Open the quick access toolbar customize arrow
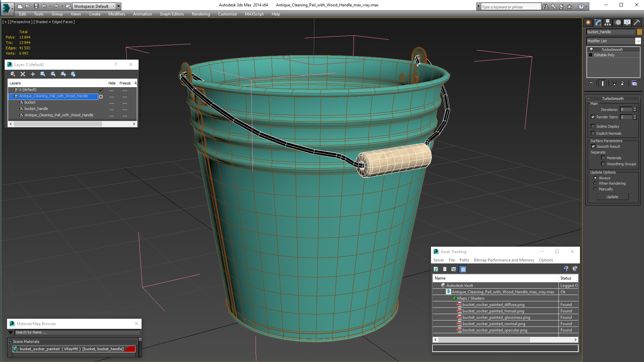This screenshot has height=362, width=644. [x=119, y=6]
